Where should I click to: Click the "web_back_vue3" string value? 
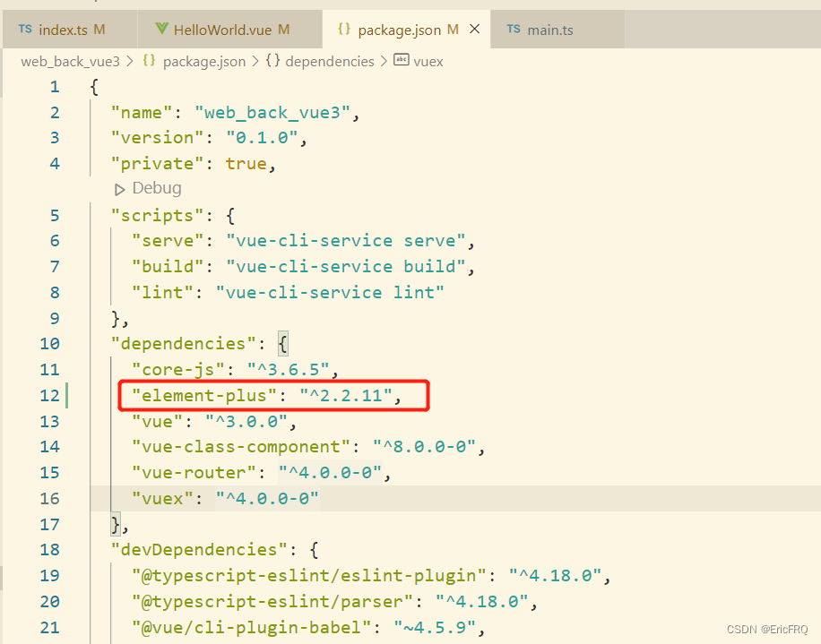(272, 113)
